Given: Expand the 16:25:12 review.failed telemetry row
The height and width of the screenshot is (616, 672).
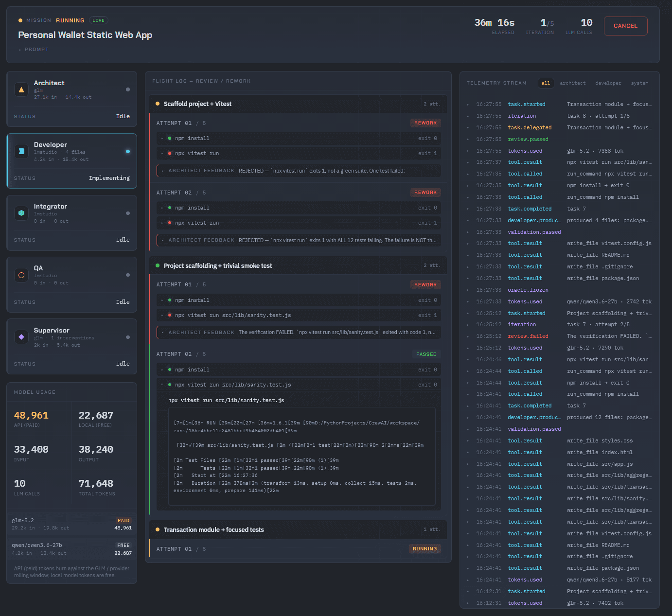Looking at the screenshot, I should [559, 336].
